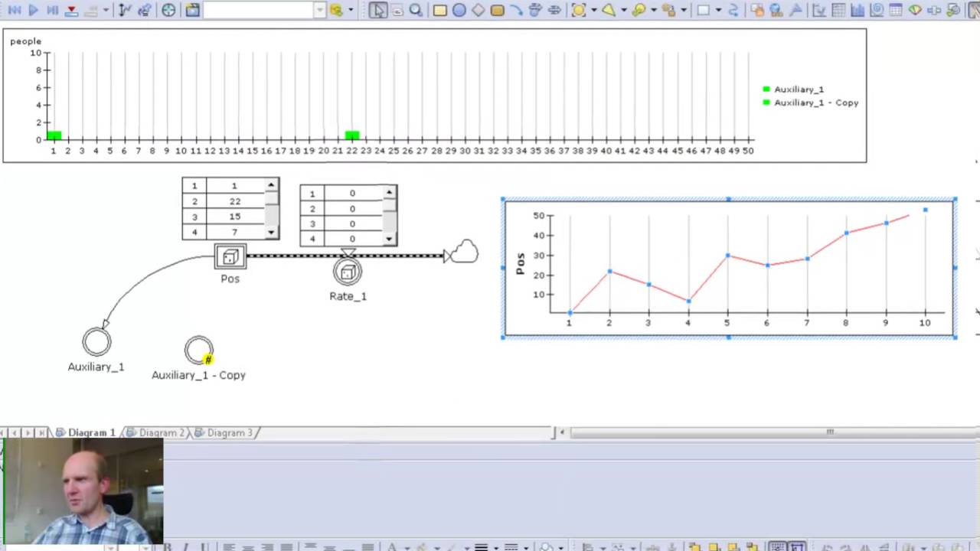Insert a time graph control

click(818, 10)
